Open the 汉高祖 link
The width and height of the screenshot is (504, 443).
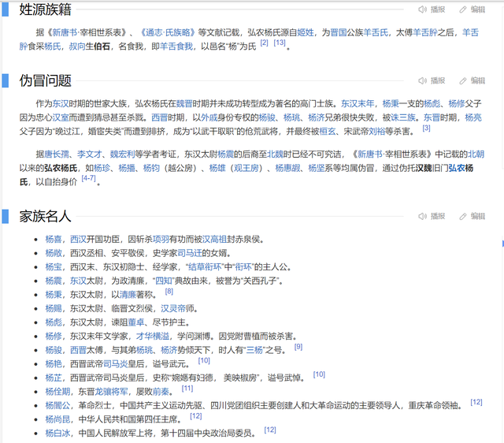pos(214,240)
